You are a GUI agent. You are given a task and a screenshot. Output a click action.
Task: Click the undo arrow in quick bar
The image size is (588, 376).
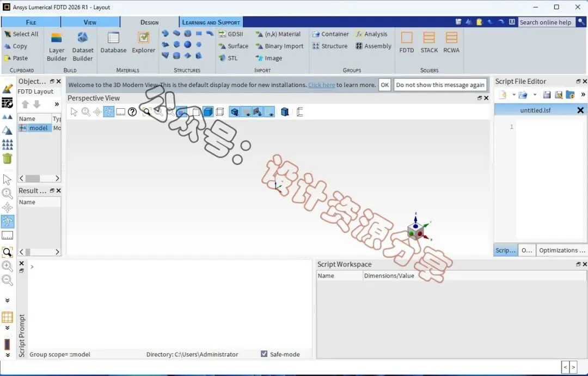(490, 22)
